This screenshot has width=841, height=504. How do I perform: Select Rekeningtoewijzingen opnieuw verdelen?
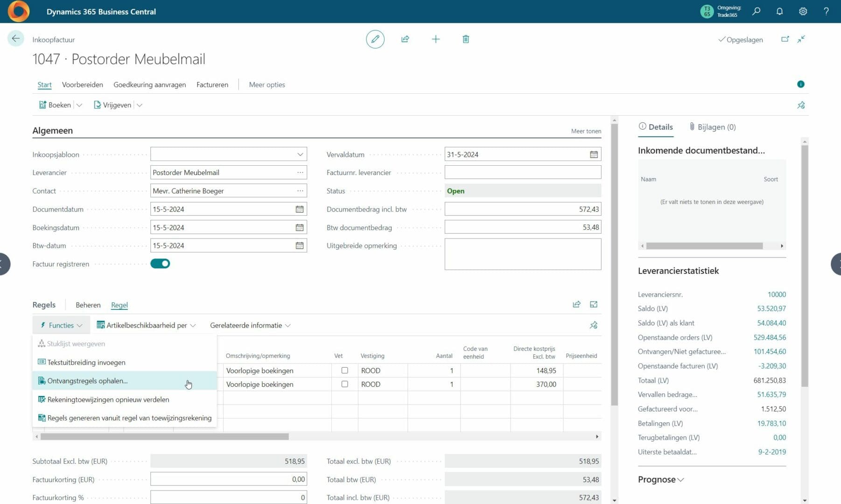click(x=125, y=399)
